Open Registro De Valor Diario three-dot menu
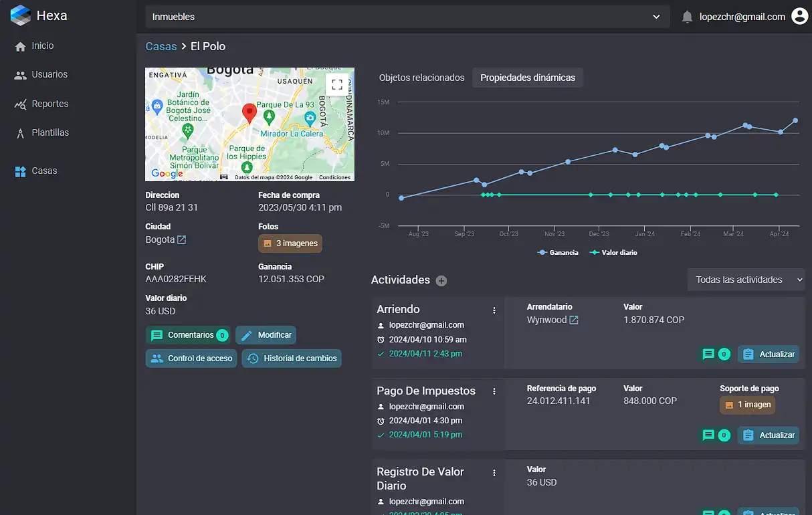The height and width of the screenshot is (515, 812). (494, 473)
